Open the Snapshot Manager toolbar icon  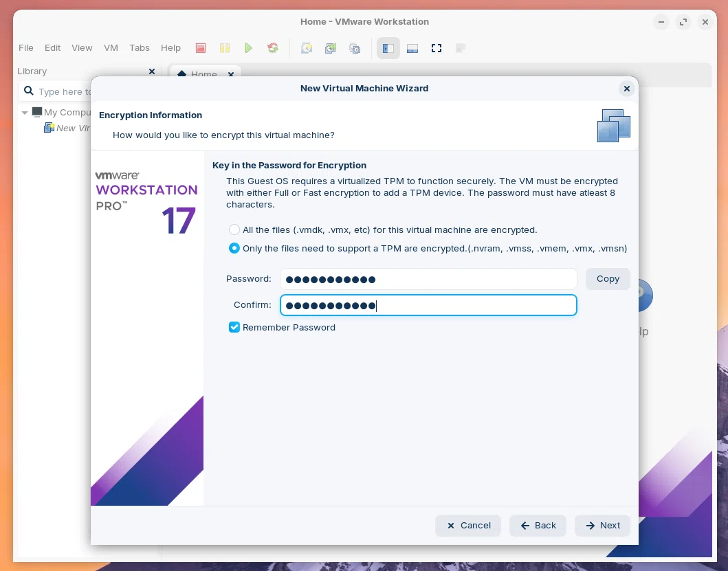click(x=355, y=48)
